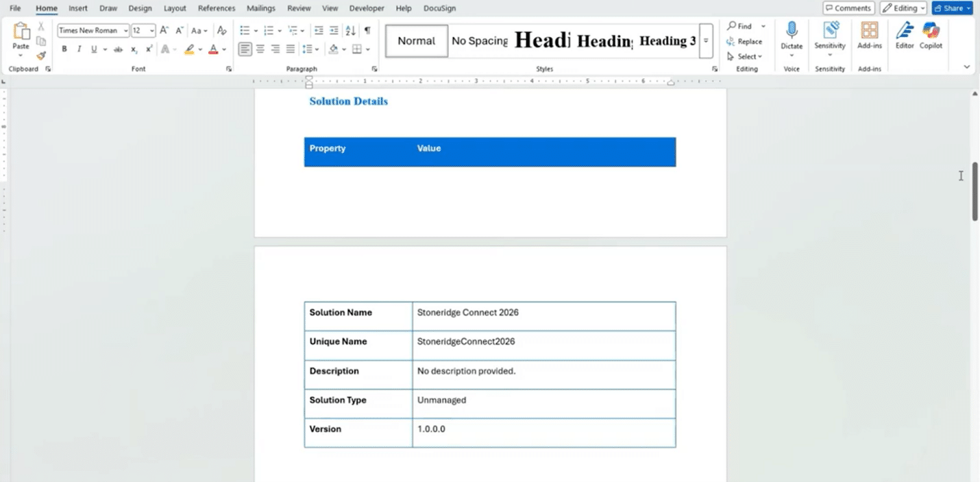980x482 pixels.
Task: Apply strikethrough formatting
Action: (118, 49)
